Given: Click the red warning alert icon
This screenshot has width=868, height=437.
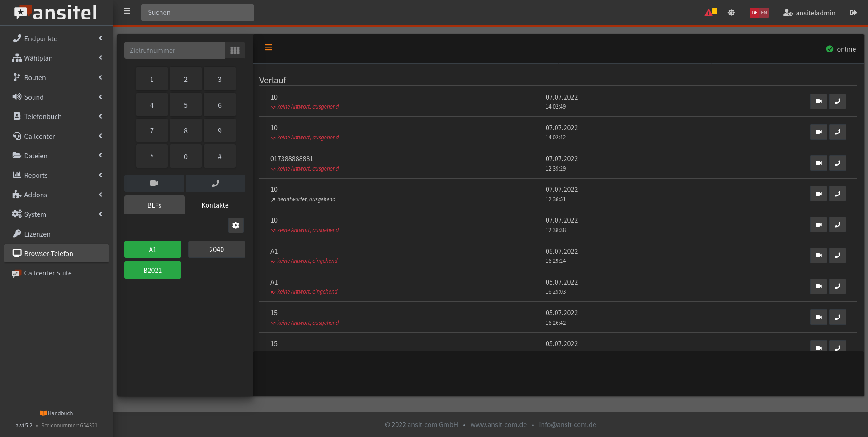Looking at the screenshot, I should [x=709, y=13].
